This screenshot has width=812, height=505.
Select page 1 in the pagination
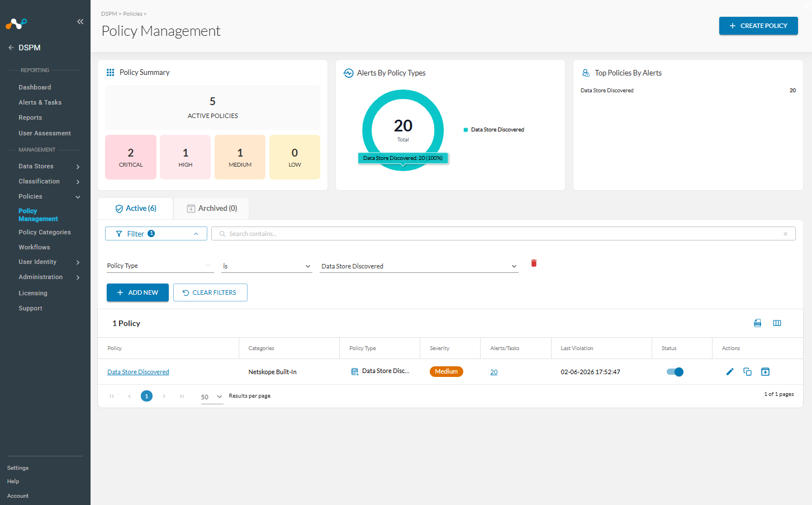(x=146, y=396)
